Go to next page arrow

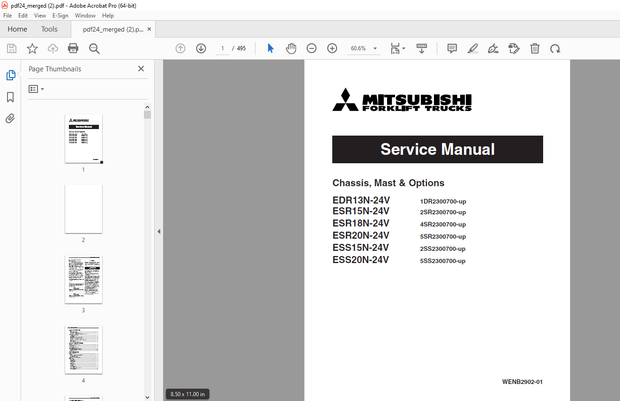point(201,48)
